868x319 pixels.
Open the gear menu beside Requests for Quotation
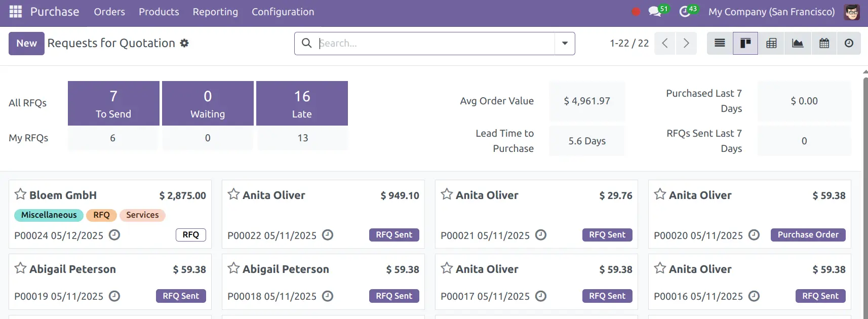[x=184, y=44]
